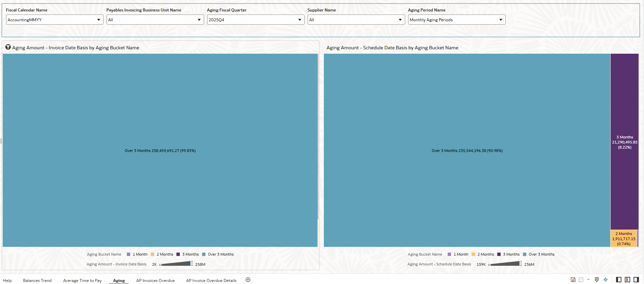Click the grid layout icon in the bottom toolbar
This screenshot has width=644, height=284.
tap(581, 280)
